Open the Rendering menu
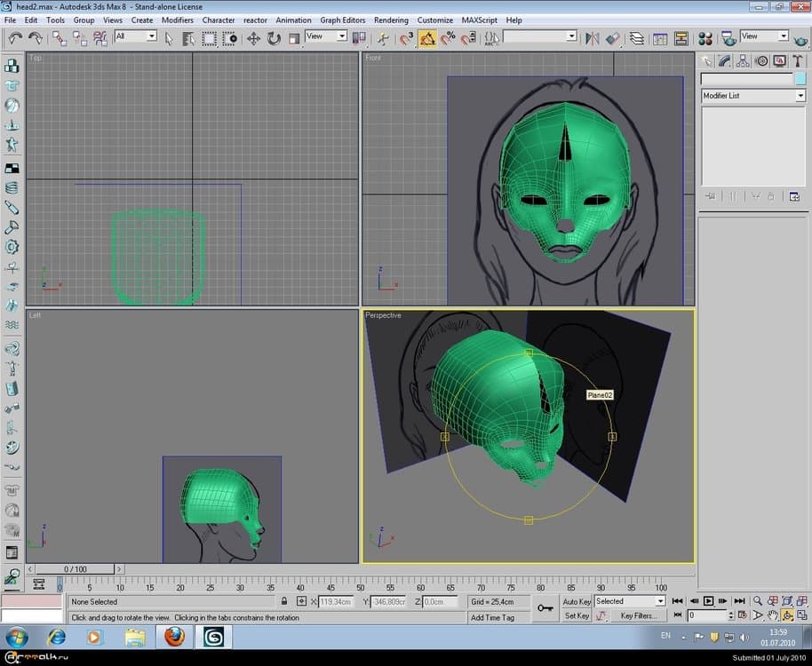 click(391, 20)
